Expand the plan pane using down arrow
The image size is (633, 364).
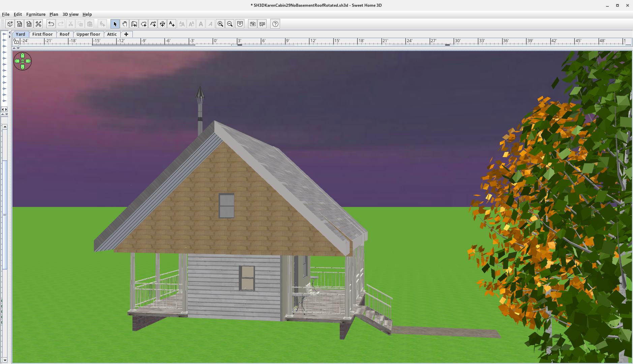click(x=18, y=48)
